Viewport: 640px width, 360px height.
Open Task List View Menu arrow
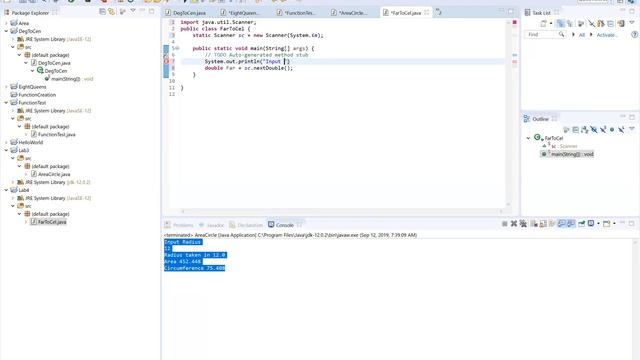point(632,22)
